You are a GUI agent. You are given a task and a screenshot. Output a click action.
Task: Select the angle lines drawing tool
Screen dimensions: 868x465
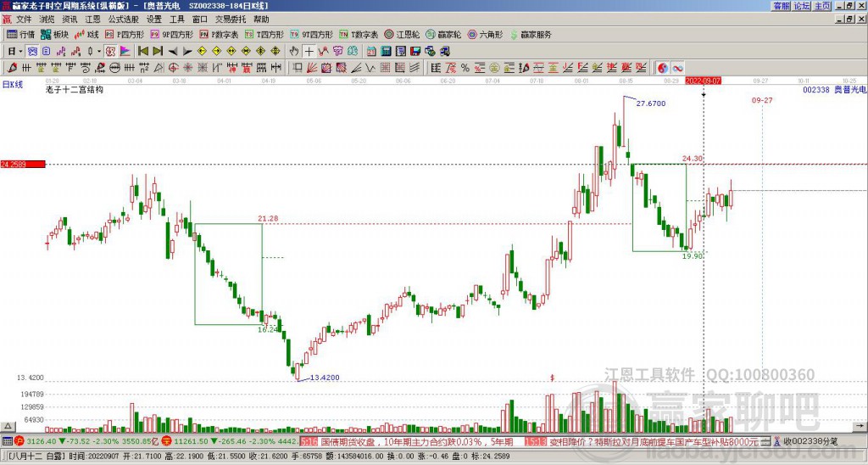357,68
